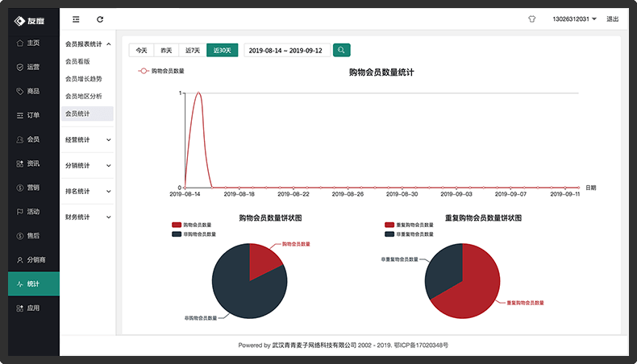
Task: Click the 友度 logo icon
Action: (19, 21)
